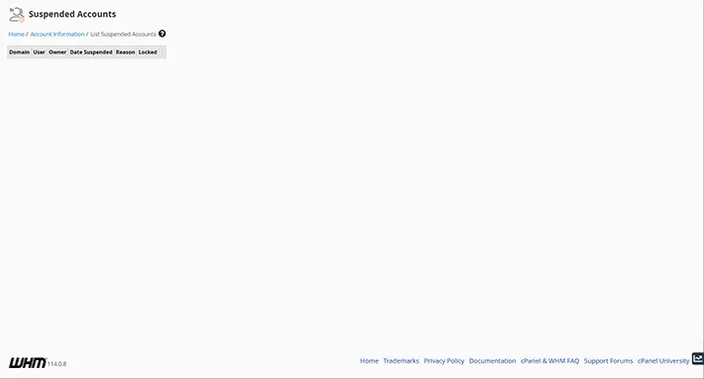
Task: Sort by Date Suspended column header
Action: [x=91, y=52]
